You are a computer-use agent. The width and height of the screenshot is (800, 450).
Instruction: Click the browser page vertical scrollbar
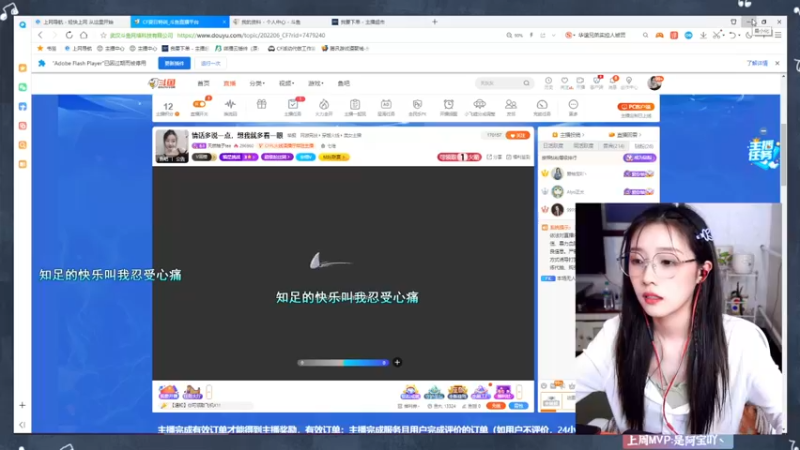pos(784,153)
